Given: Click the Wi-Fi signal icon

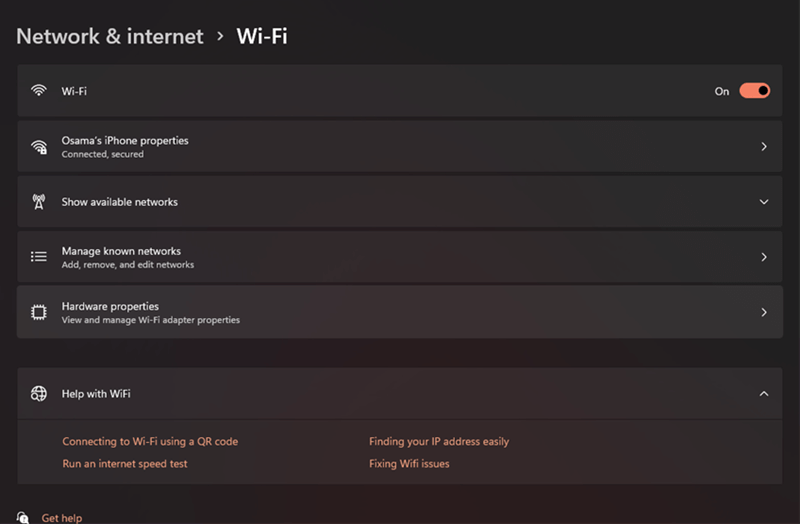Looking at the screenshot, I should click(39, 91).
